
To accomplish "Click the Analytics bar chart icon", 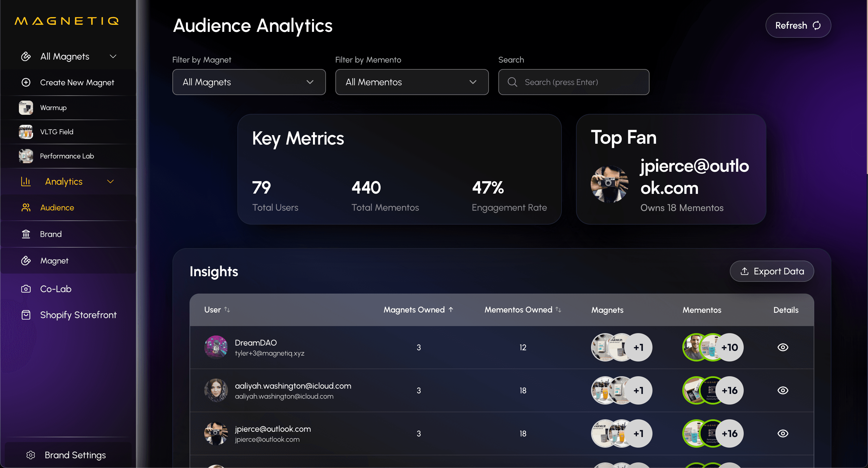I will 26,181.
